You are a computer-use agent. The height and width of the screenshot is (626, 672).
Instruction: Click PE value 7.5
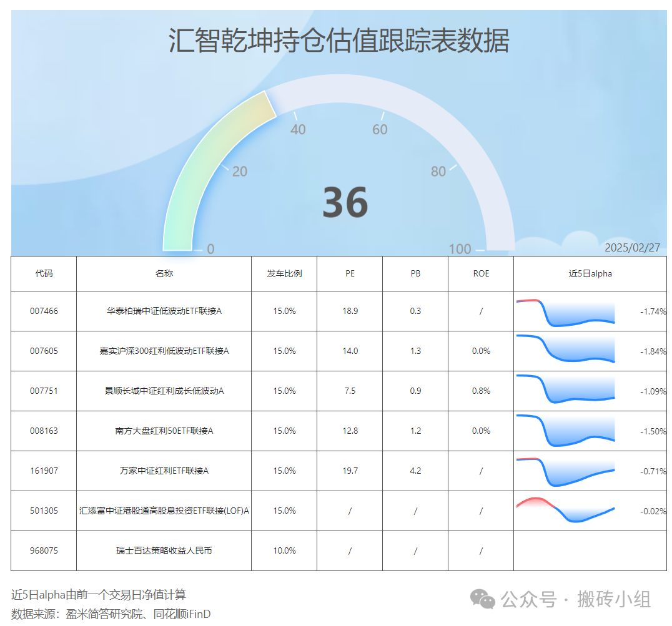(350, 391)
